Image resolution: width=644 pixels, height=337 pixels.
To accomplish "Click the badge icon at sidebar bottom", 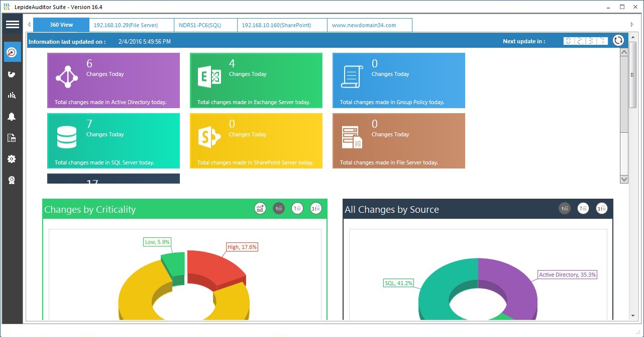I will coord(12,180).
